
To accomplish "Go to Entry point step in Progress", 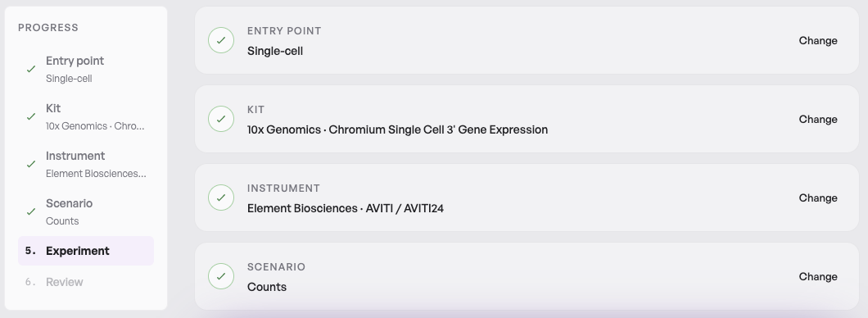I will click(x=86, y=69).
